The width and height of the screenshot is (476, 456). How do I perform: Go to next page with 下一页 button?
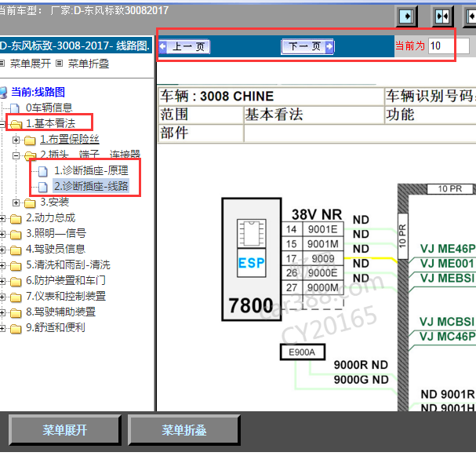pos(307,46)
